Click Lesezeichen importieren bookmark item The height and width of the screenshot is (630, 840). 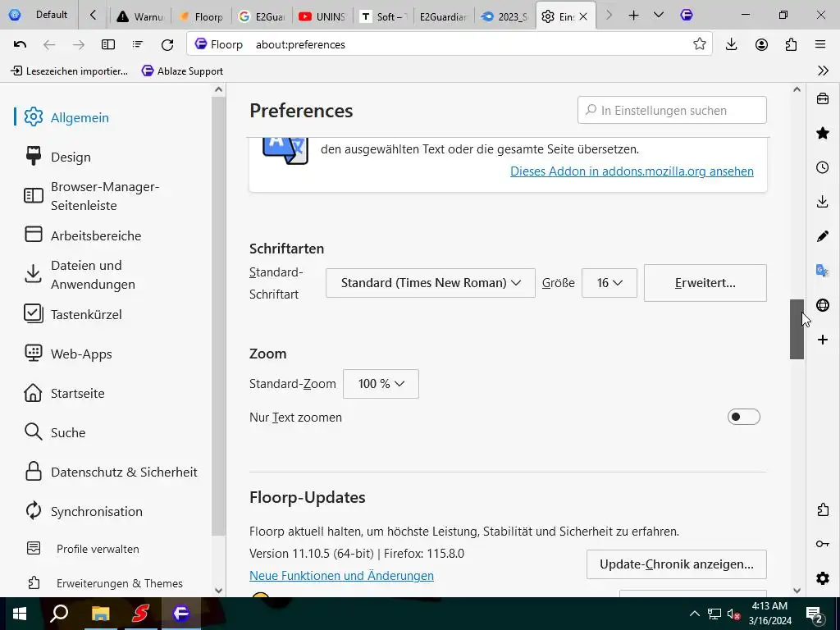[70, 71]
